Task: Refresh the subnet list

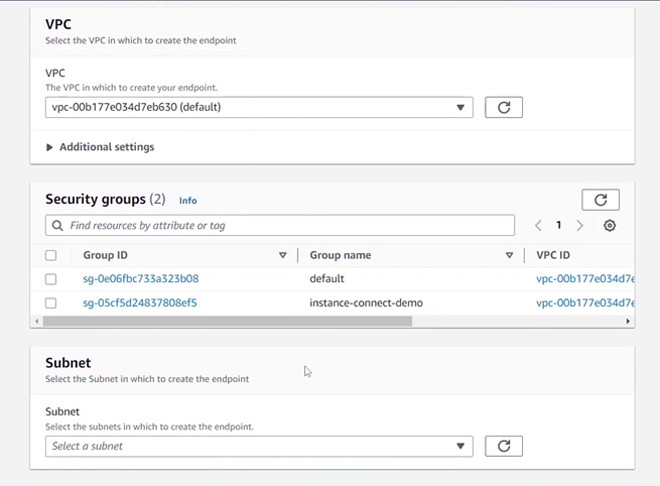Action: point(503,446)
